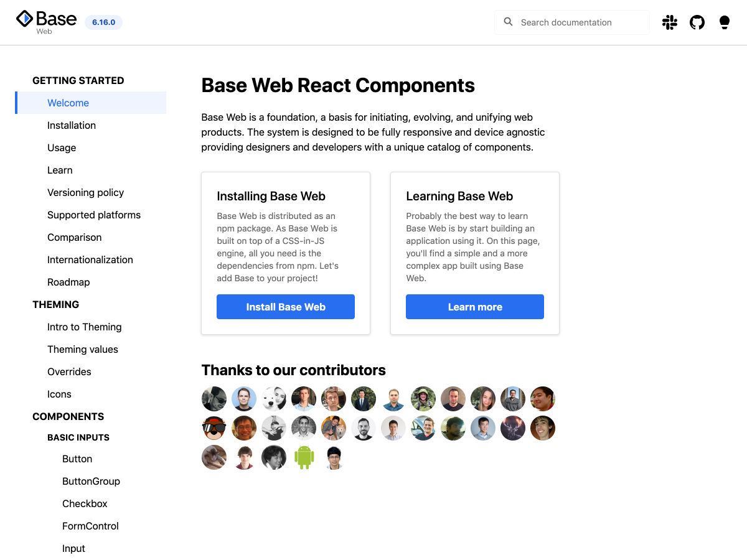Toggle theme with the lightbulb icon

coord(725,22)
